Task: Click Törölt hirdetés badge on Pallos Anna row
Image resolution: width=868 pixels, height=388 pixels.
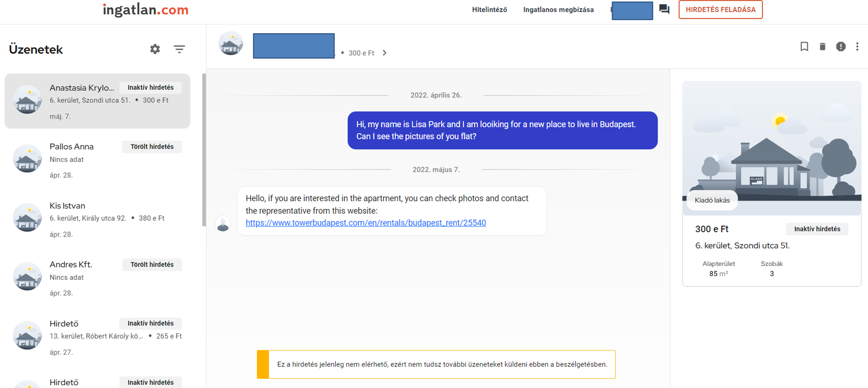Action: point(152,147)
